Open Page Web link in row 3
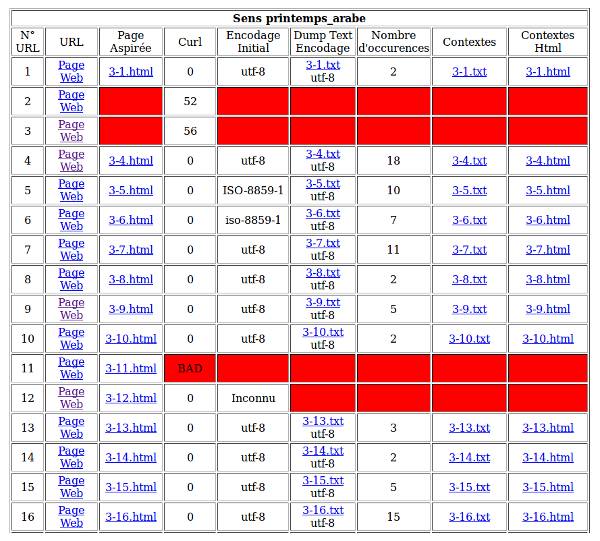The width and height of the screenshot is (600, 541). (71, 131)
